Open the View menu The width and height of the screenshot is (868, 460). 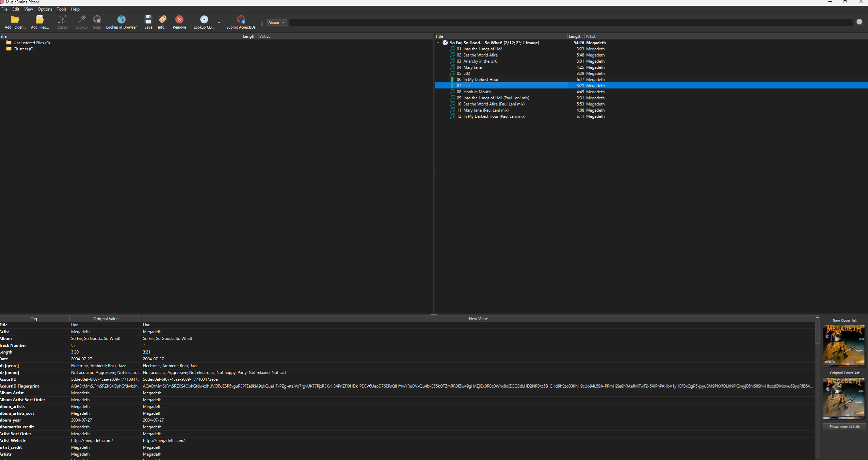[29, 9]
